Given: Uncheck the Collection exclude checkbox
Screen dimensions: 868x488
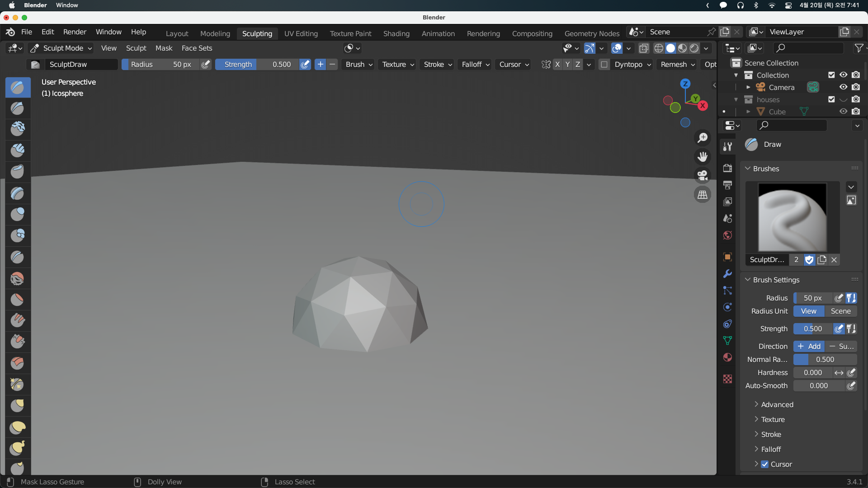Looking at the screenshot, I should pos(831,75).
